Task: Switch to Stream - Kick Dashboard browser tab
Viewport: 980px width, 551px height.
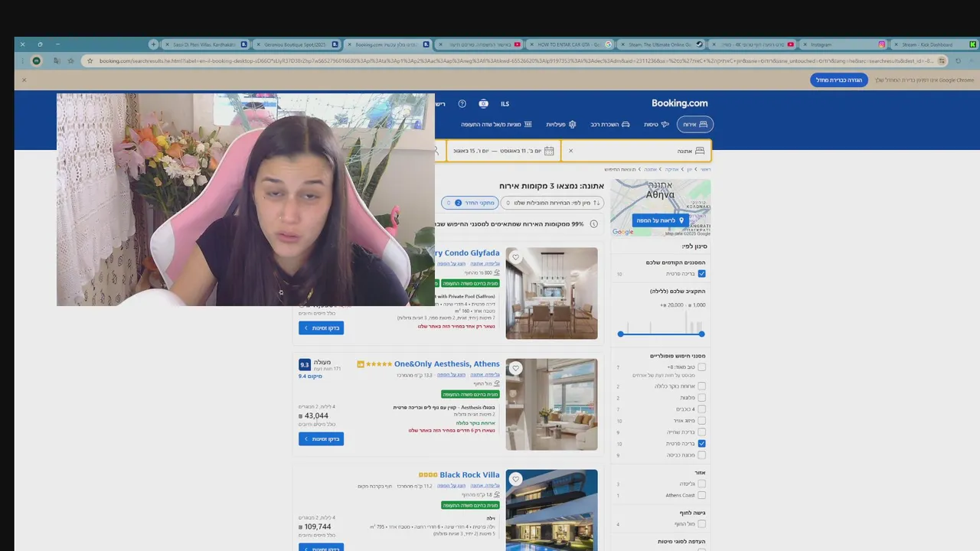Action: point(934,44)
